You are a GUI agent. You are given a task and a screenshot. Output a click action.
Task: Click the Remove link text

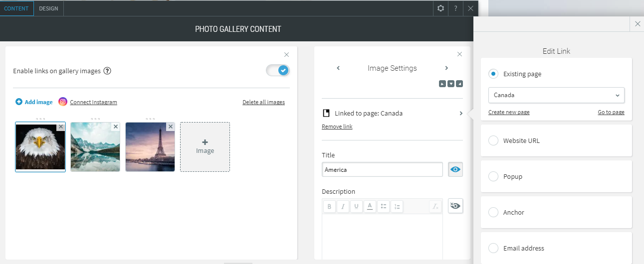point(337,127)
